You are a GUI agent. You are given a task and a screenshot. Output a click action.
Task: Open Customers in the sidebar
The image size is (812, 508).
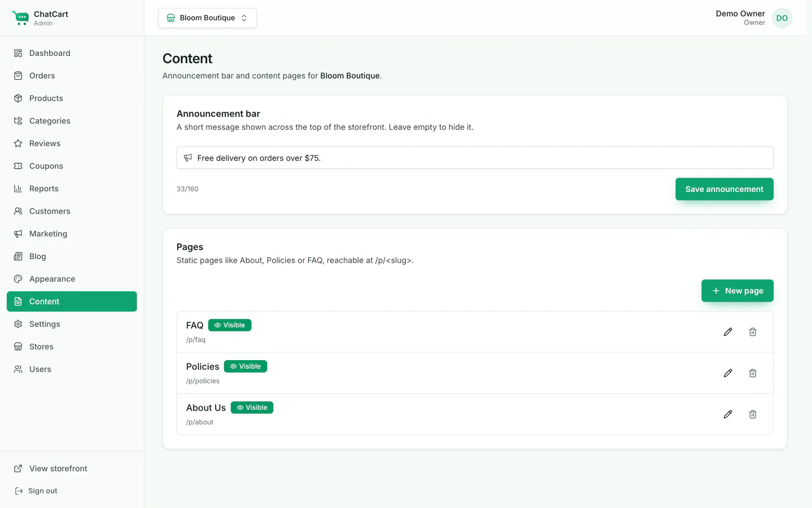[x=72, y=211]
